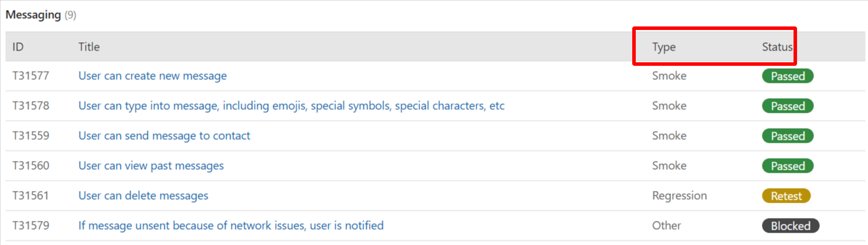The width and height of the screenshot is (868, 245).
Task: Click the Messaging section heading
Action: (x=33, y=15)
